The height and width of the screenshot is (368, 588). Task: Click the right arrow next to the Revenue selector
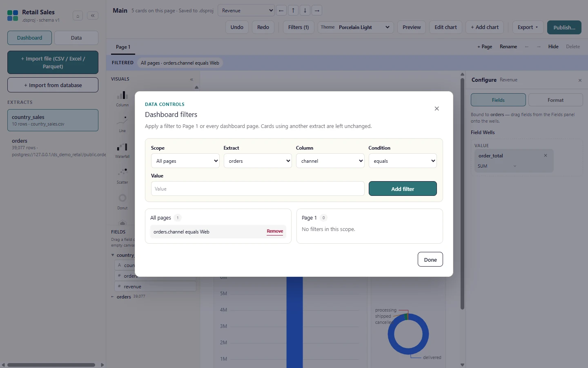coord(317,11)
